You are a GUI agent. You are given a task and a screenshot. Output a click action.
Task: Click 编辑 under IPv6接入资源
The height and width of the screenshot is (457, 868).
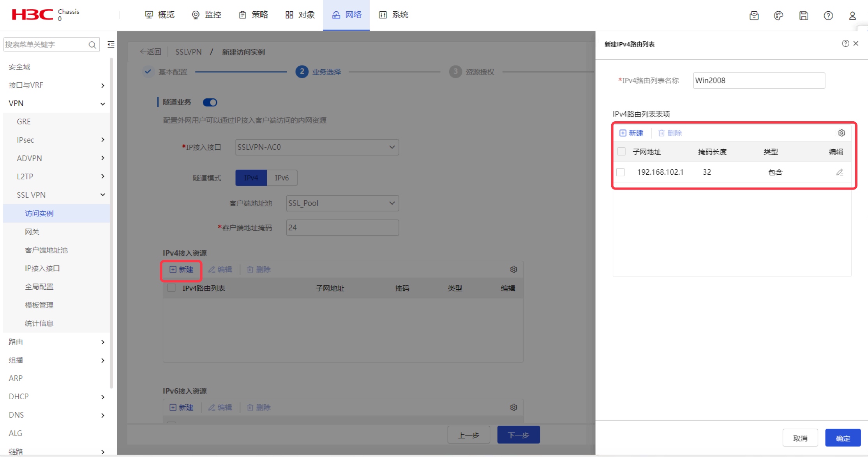tap(220, 407)
